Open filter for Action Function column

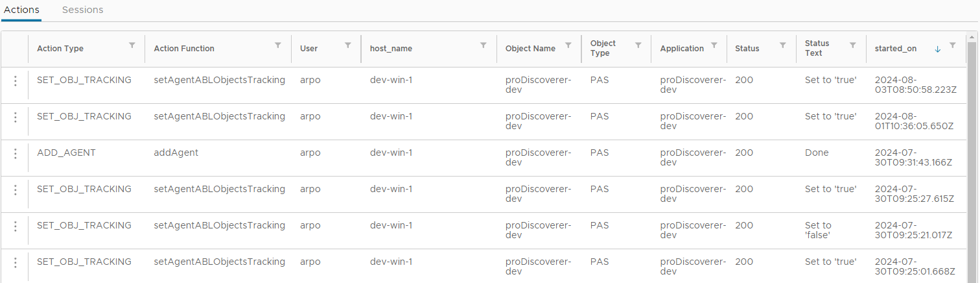pyautogui.click(x=278, y=45)
